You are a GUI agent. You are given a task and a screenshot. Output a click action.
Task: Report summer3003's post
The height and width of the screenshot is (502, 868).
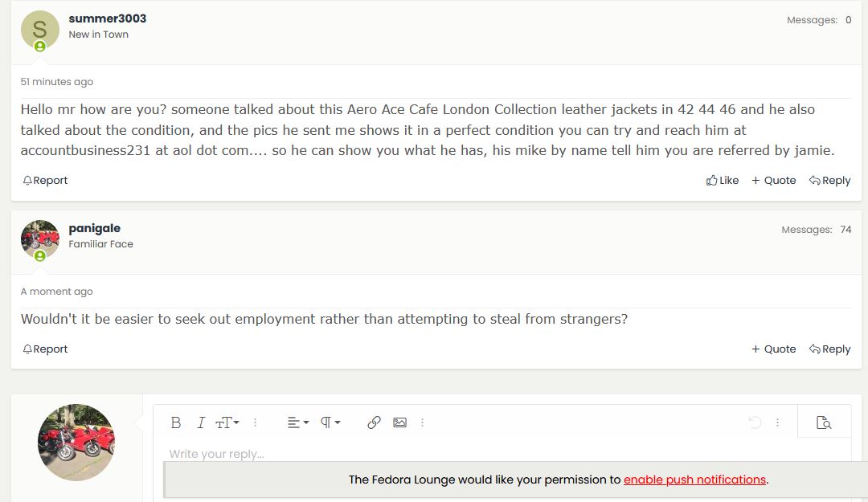tap(45, 181)
